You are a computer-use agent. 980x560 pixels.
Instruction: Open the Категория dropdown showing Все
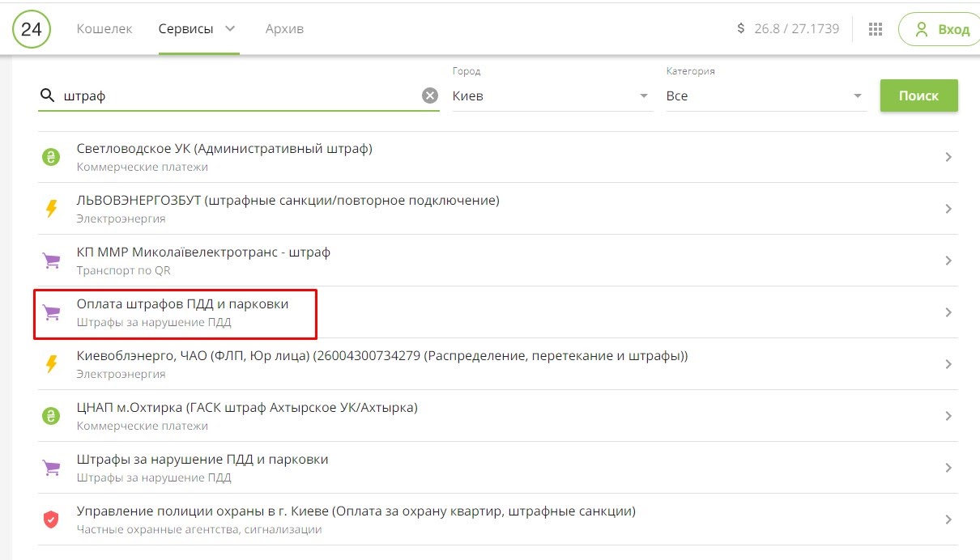pos(765,95)
